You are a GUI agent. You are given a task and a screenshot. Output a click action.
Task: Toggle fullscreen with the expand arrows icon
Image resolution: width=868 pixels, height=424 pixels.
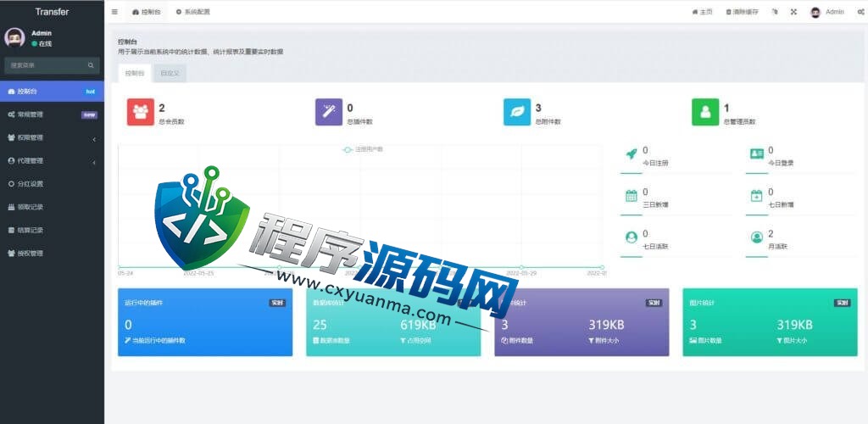[x=793, y=12]
